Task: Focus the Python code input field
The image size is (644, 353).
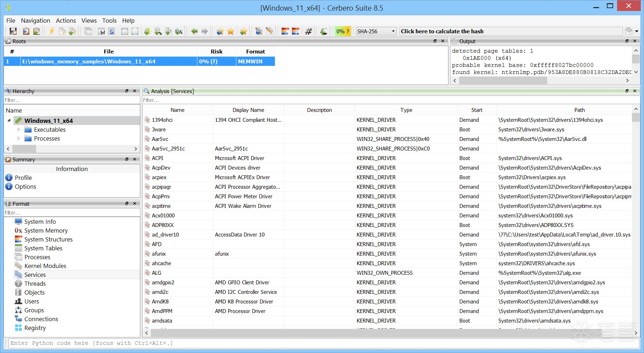Action: click(x=324, y=343)
